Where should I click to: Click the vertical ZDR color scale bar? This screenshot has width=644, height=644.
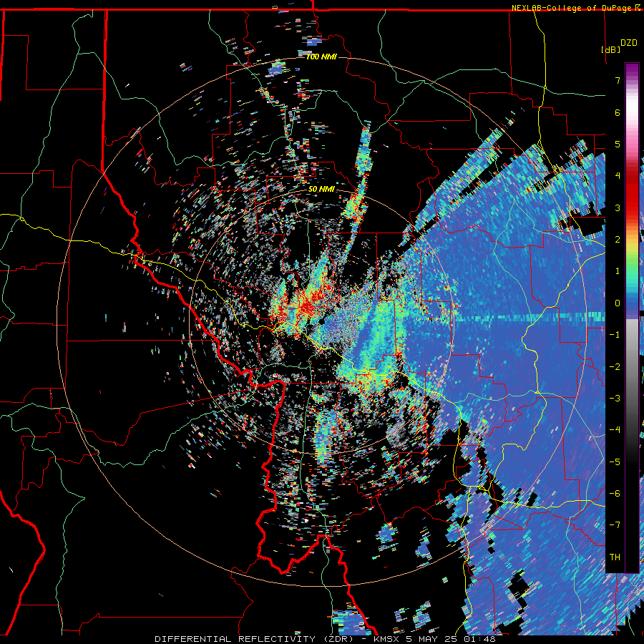pyautogui.click(x=632, y=318)
